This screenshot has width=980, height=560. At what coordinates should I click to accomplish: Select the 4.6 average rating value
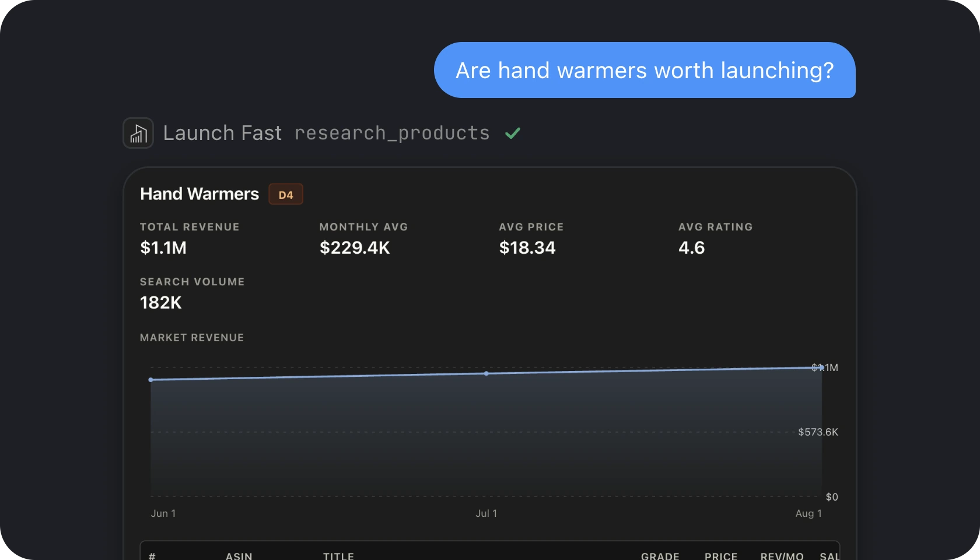tap(692, 248)
